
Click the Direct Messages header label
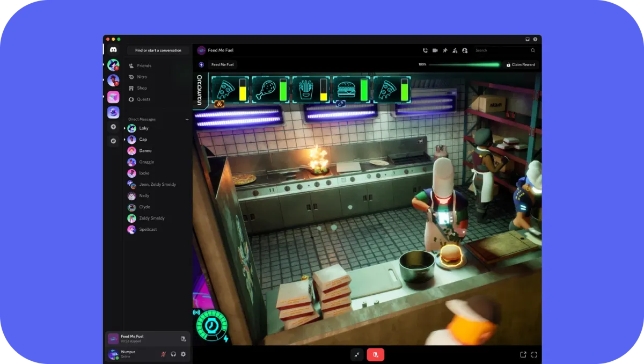click(142, 119)
